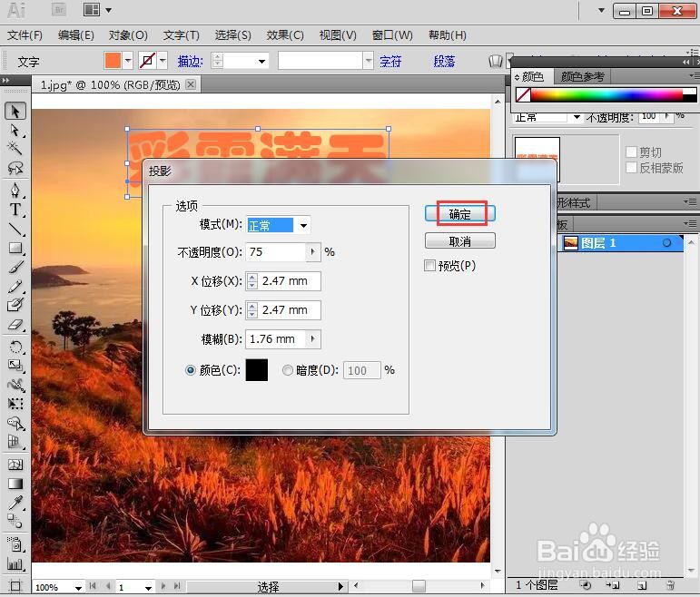Viewport: 700px width, 597px height.
Task: Select the Perspective Grid tool
Action: click(15, 442)
